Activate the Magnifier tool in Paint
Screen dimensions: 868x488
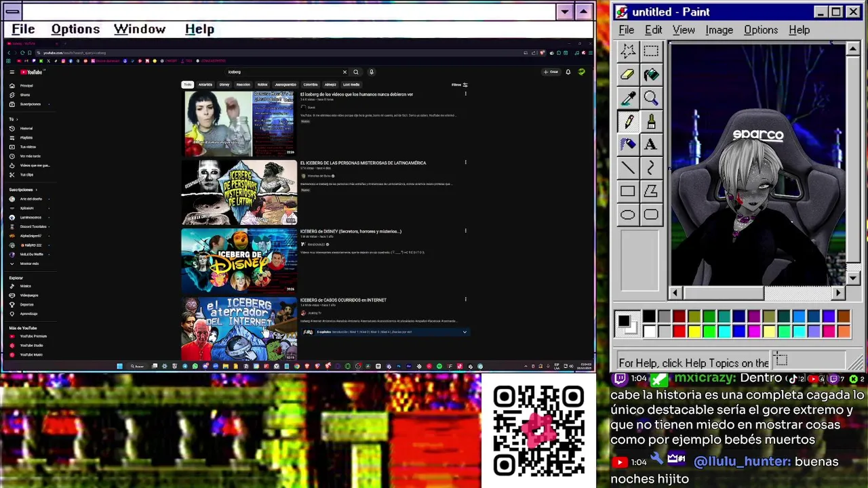coord(651,99)
